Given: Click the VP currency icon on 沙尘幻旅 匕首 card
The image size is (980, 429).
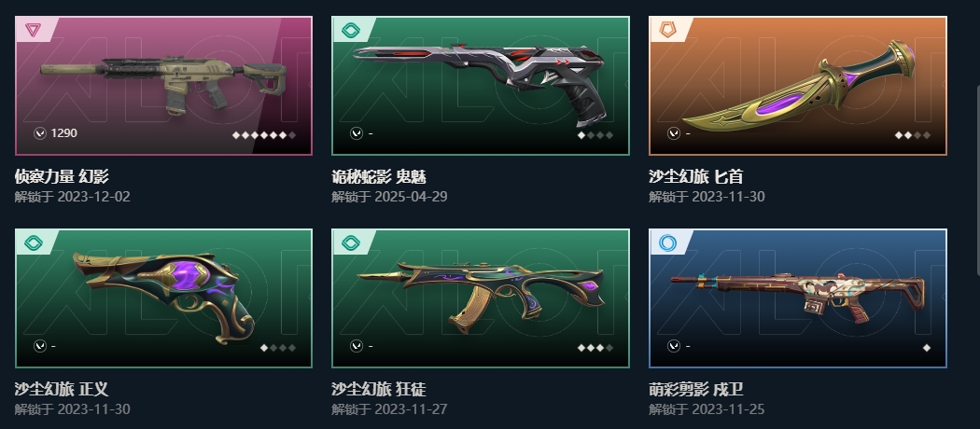Looking at the screenshot, I should (x=673, y=133).
